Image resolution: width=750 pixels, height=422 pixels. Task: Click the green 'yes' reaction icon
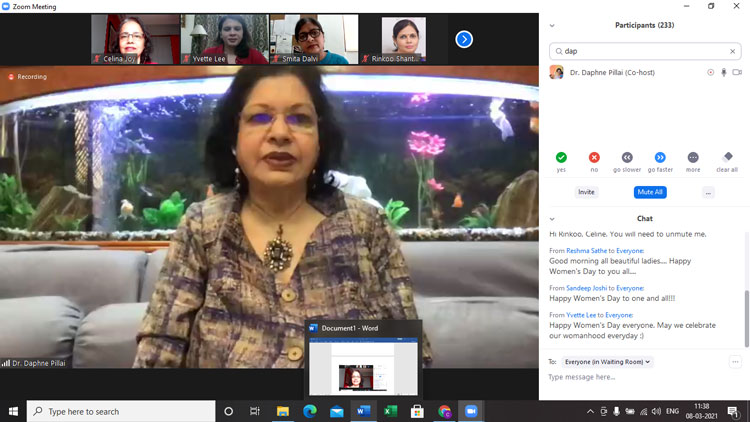point(561,157)
